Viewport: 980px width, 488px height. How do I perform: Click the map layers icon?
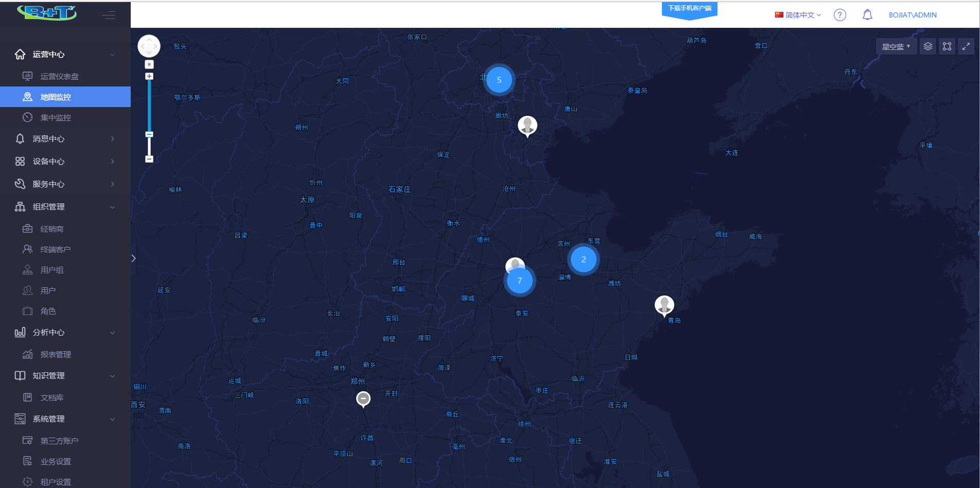coord(928,46)
